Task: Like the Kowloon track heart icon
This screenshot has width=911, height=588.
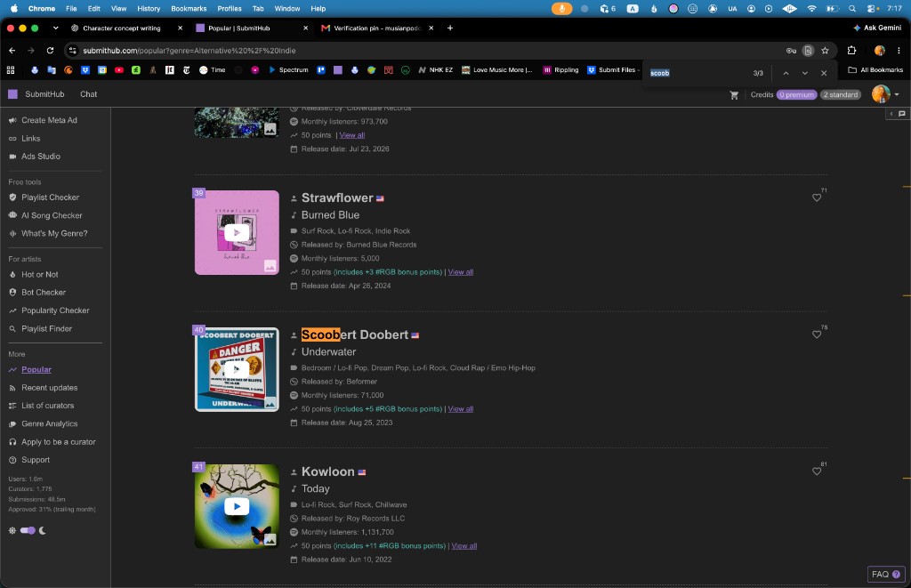Action: pyautogui.click(x=817, y=471)
